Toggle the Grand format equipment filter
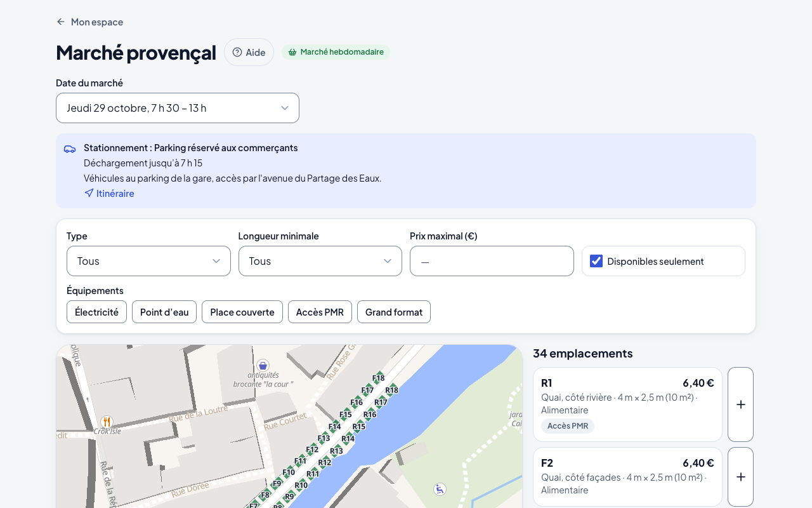812x508 pixels. [394, 312]
